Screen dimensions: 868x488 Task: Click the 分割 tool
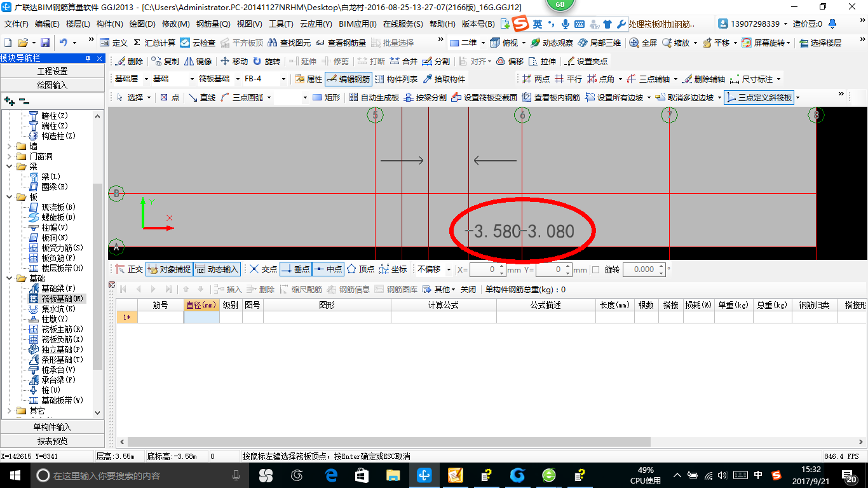pos(436,62)
